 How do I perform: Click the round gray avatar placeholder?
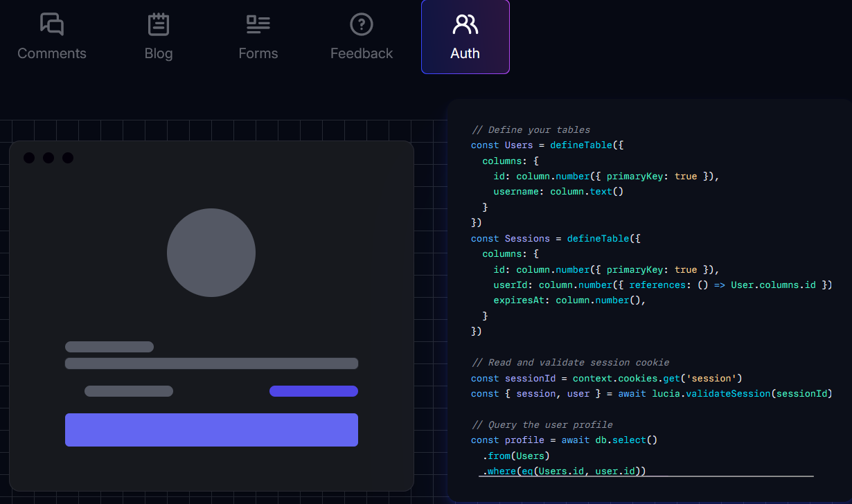(x=211, y=253)
